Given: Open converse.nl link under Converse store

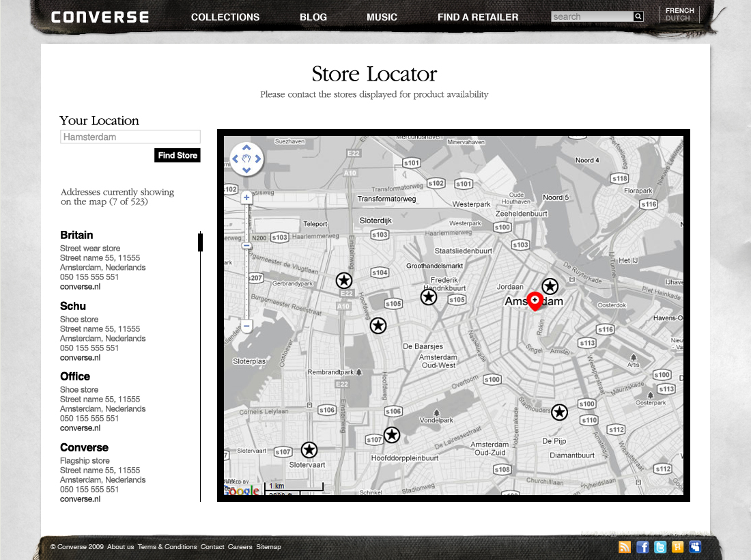Looking at the screenshot, I should 80,499.
